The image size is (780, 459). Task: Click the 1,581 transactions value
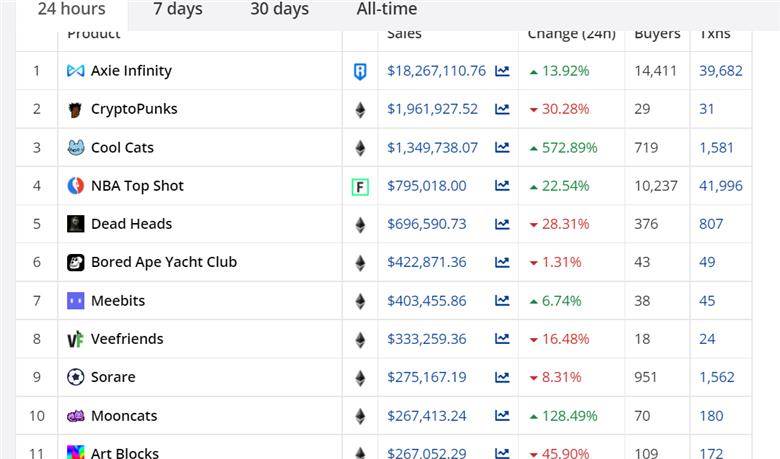716,148
